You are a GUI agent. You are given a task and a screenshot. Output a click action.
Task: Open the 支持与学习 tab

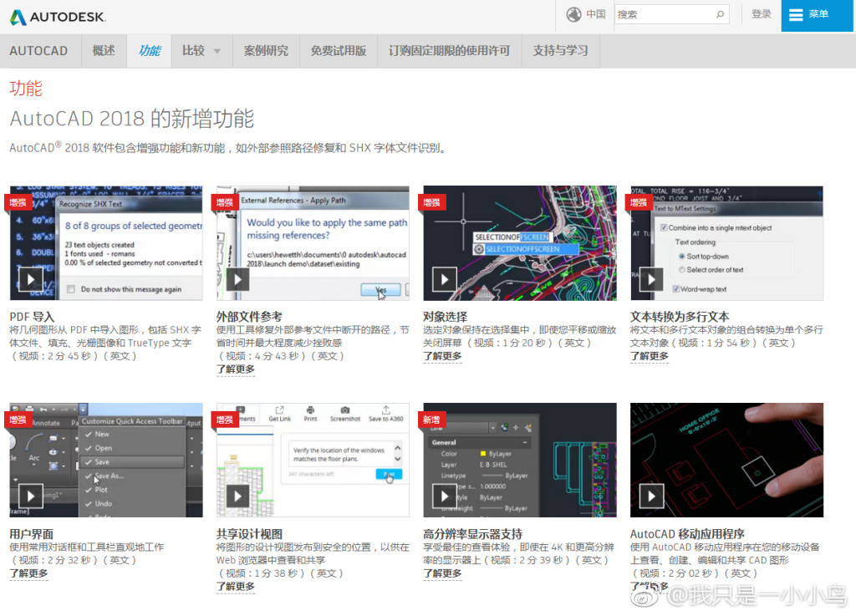[x=561, y=51]
